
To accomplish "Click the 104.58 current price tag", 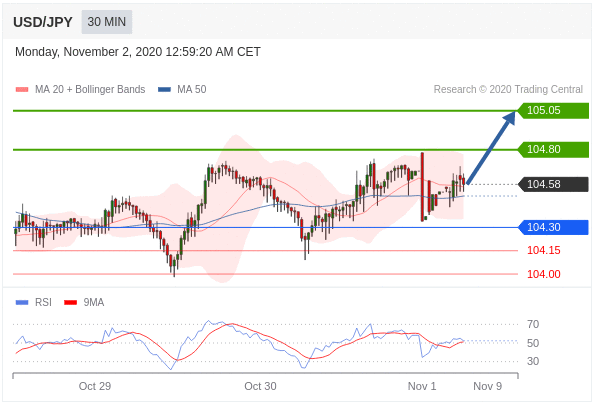I will pos(553,184).
